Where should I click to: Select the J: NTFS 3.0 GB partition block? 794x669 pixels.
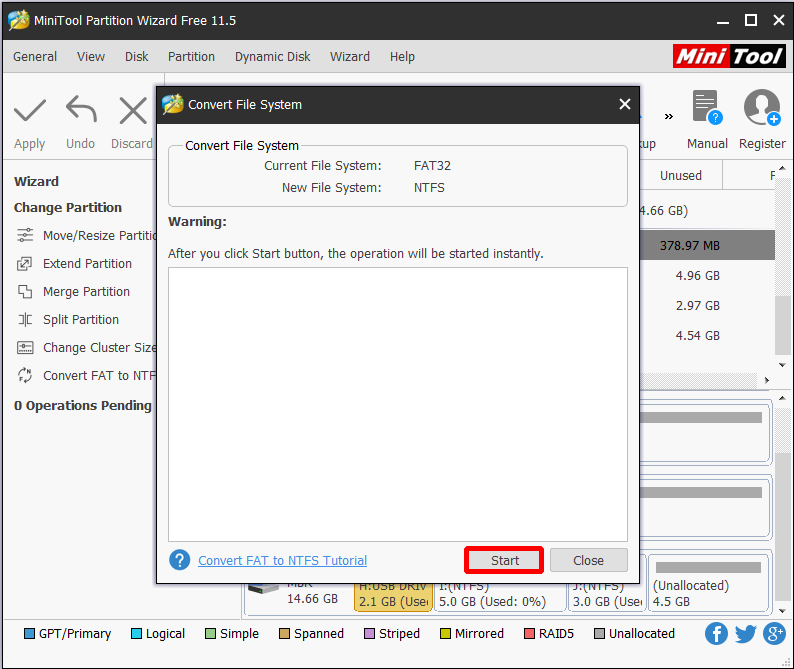point(607,596)
